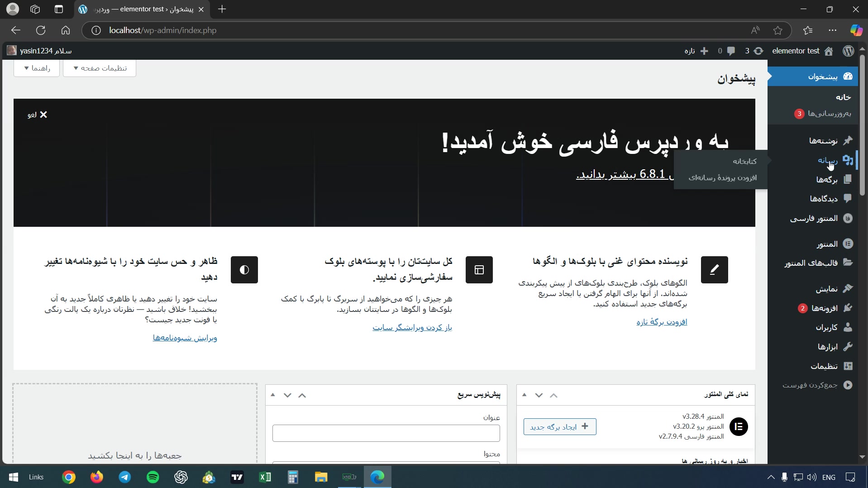Open the راهنما help dropdown

click(x=37, y=68)
